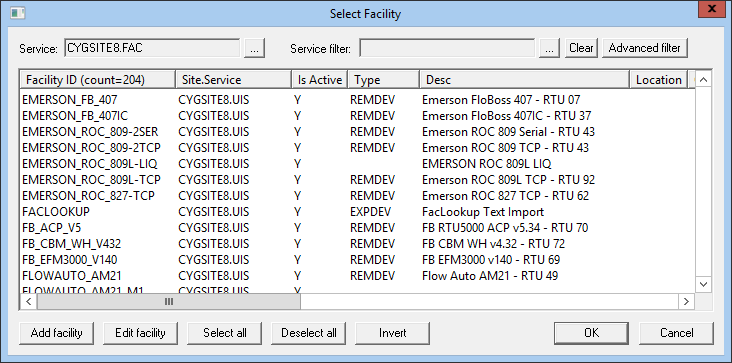The image size is (732, 363).
Task: Deselect all facilities
Action: coord(309,333)
